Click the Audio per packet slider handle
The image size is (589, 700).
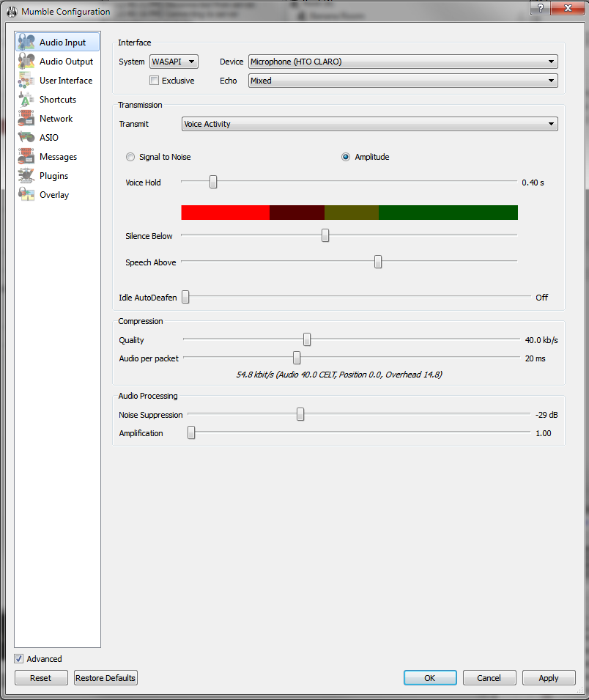pyautogui.click(x=297, y=358)
